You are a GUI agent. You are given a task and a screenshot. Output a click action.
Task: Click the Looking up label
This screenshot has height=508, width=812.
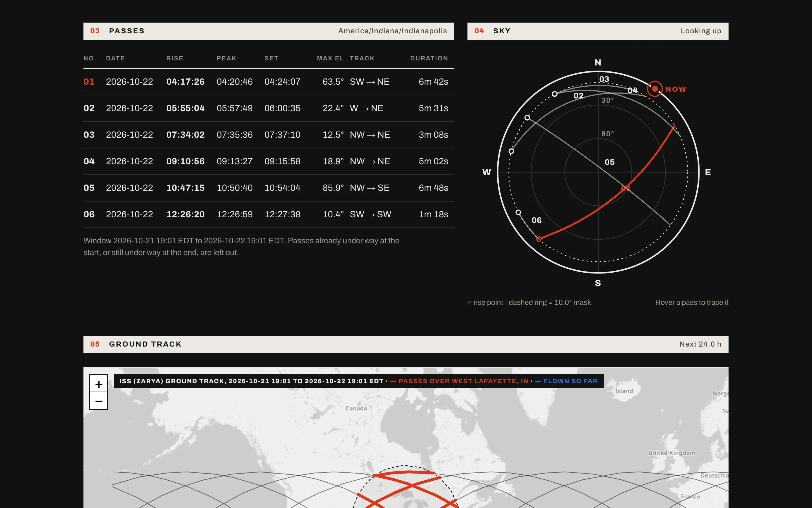[701, 31]
